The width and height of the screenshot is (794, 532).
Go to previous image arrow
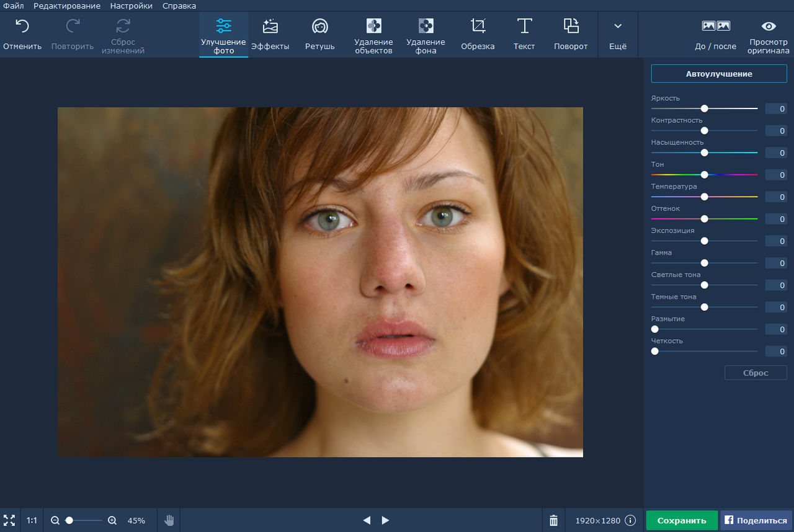tap(366, 520)
